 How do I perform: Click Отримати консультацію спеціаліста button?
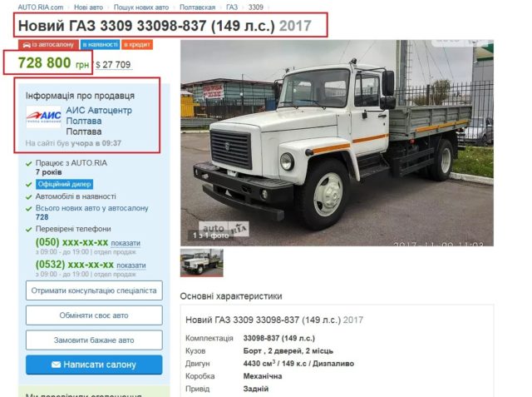click(x=94, y=290)
